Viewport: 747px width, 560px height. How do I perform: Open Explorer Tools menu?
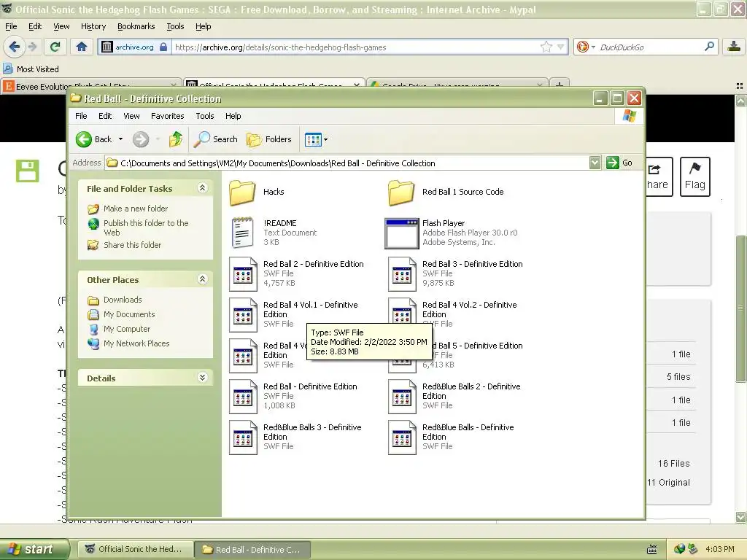tap(205, 116)
